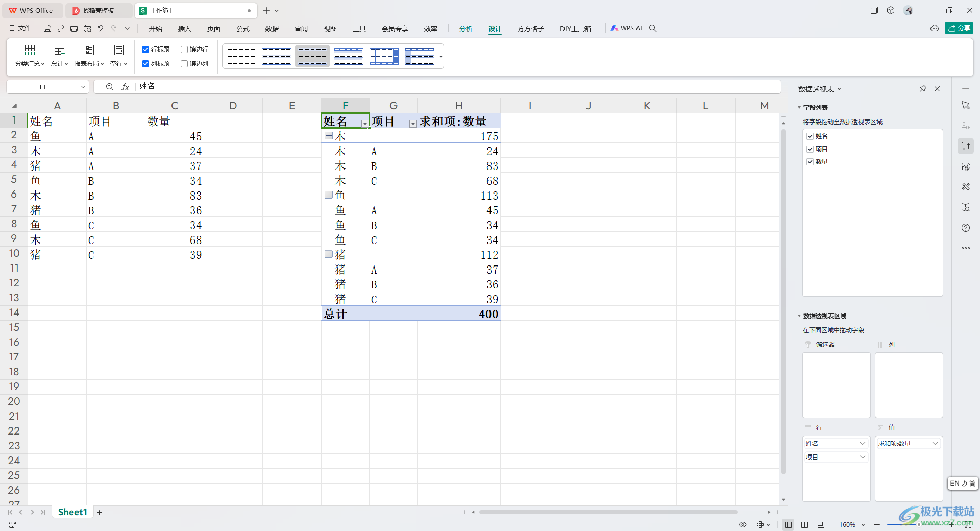Open the 插入 ribbon tab

click(184, 29)
